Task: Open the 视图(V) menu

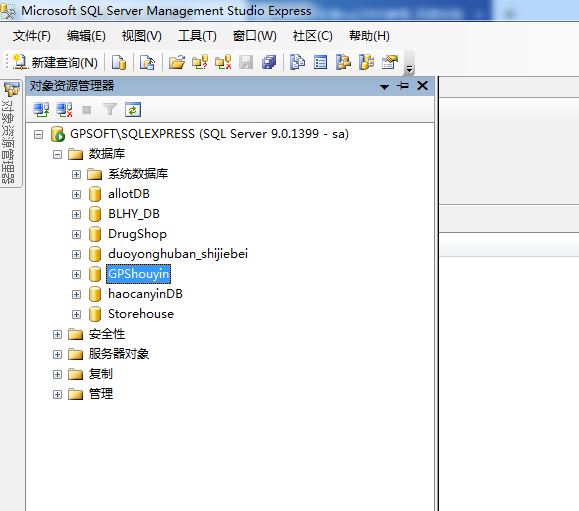Action: click(x=142, y=36)
